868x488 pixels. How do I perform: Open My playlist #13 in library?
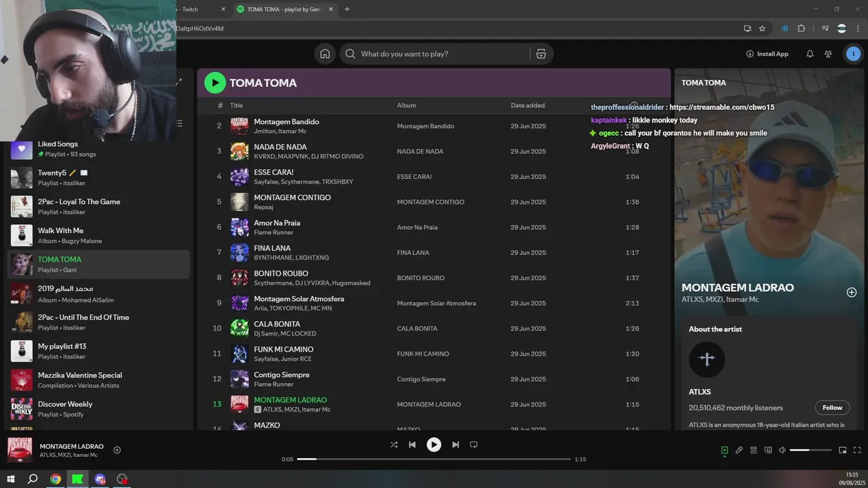coord(99,351)
